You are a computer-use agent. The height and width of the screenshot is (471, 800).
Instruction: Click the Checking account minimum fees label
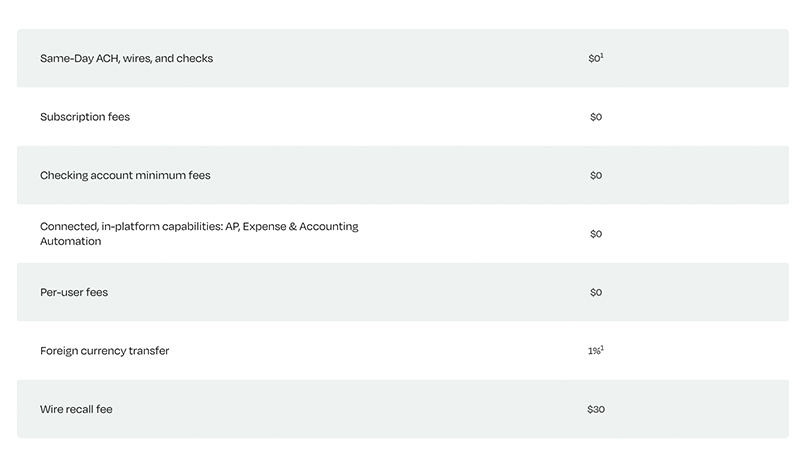(125, 176)
